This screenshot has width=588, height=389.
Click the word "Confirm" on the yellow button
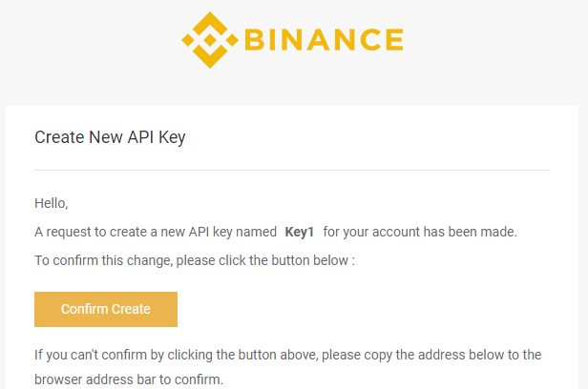(84, 309)
